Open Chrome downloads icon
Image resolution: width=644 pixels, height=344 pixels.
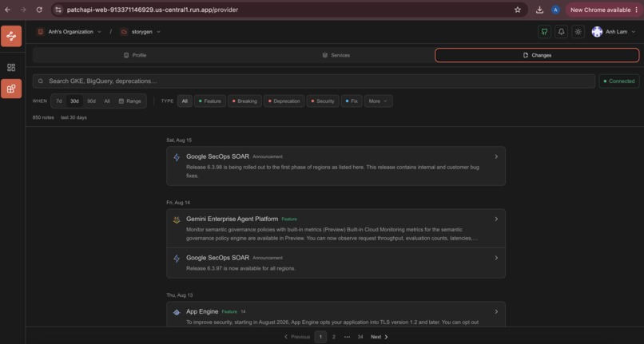[539, 10]
